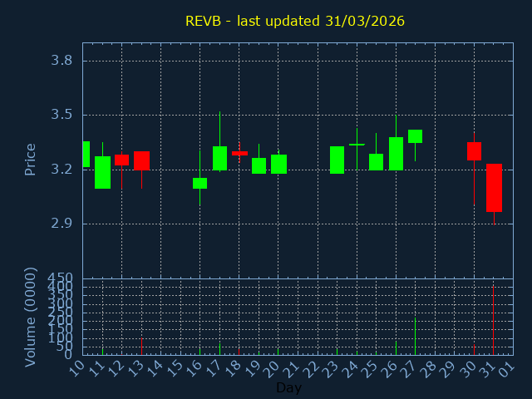The width and height of the screenshot is (532, 399).
Task: Click the REVB last updated chart title
Action: tap(295, 21)
